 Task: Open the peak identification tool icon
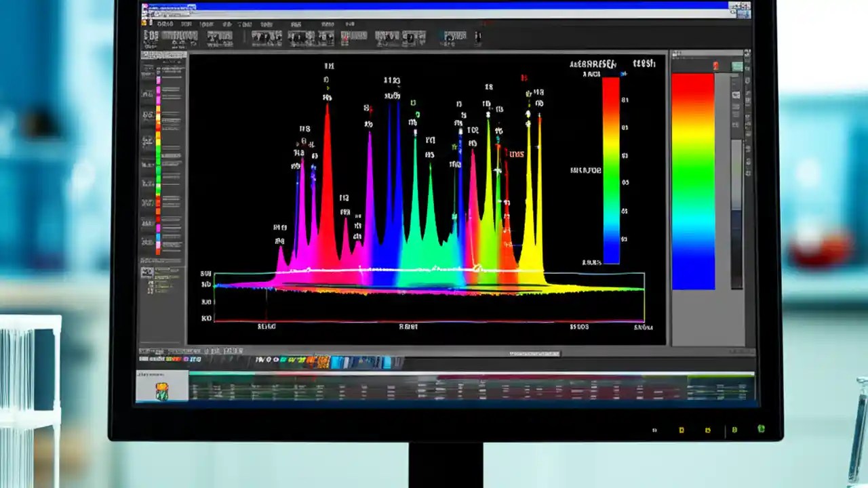[217, 37]
